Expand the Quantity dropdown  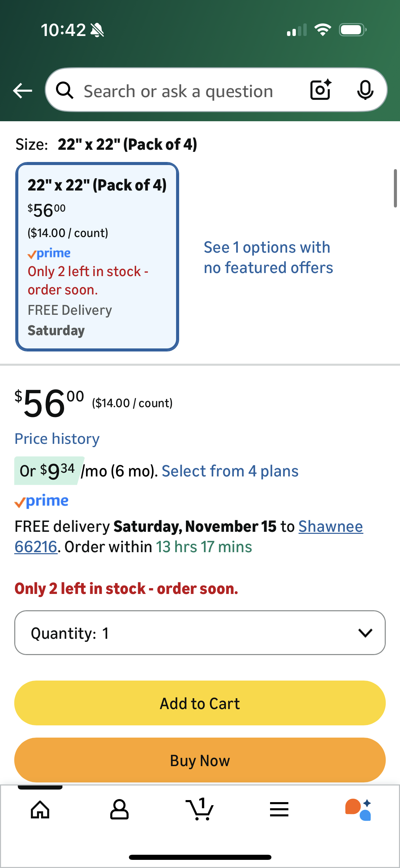(199, 633)
